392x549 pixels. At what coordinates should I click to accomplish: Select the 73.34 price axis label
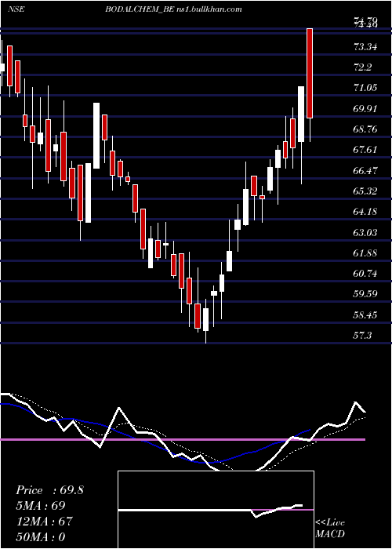365,46
